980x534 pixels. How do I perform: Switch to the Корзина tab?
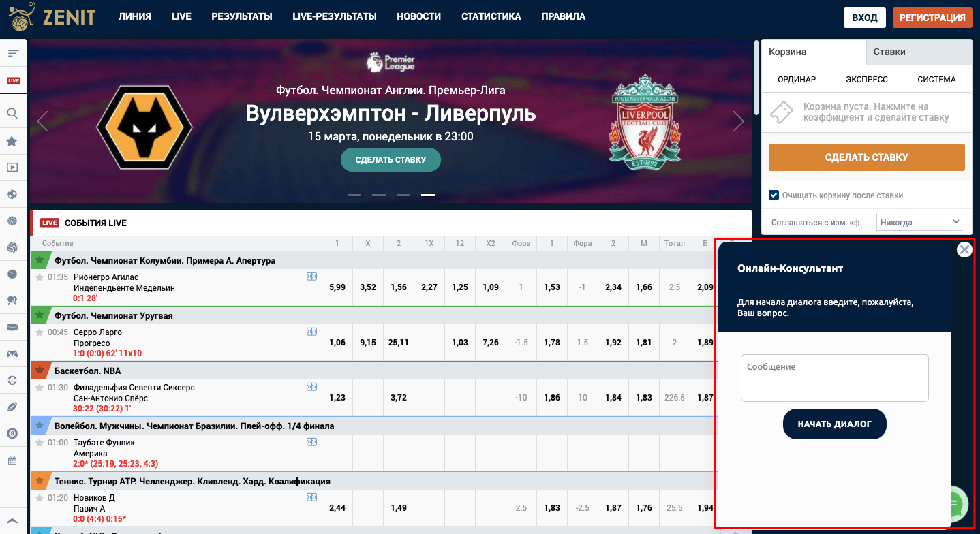point(814,52)
